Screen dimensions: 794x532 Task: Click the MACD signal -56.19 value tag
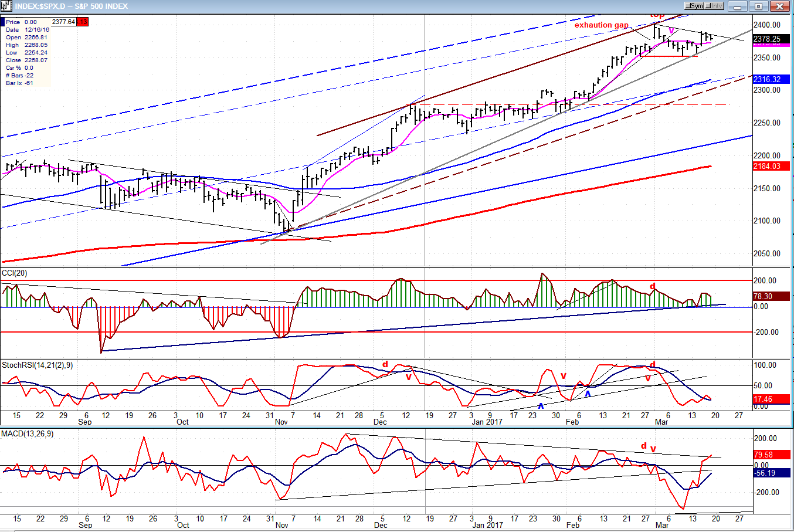771,473
